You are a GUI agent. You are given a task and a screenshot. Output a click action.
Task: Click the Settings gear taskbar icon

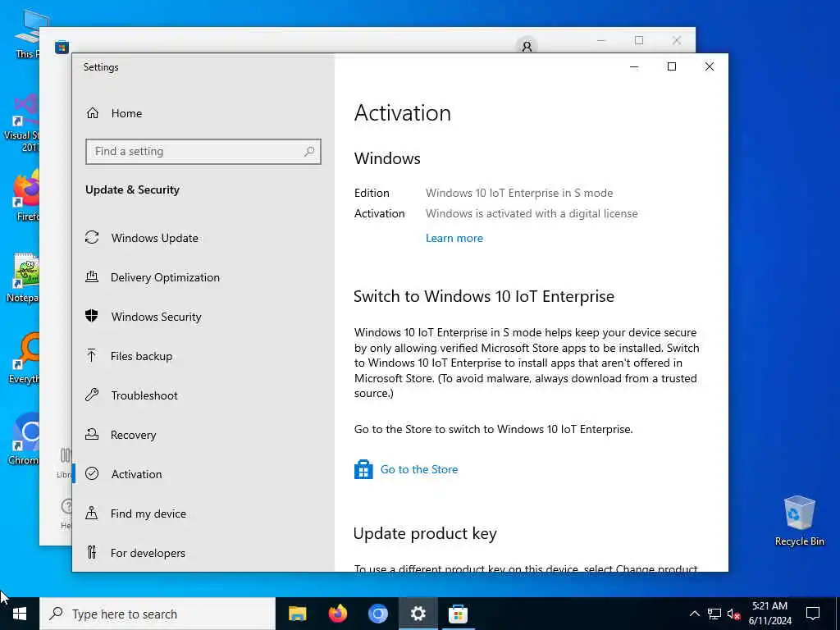point(418,614)
